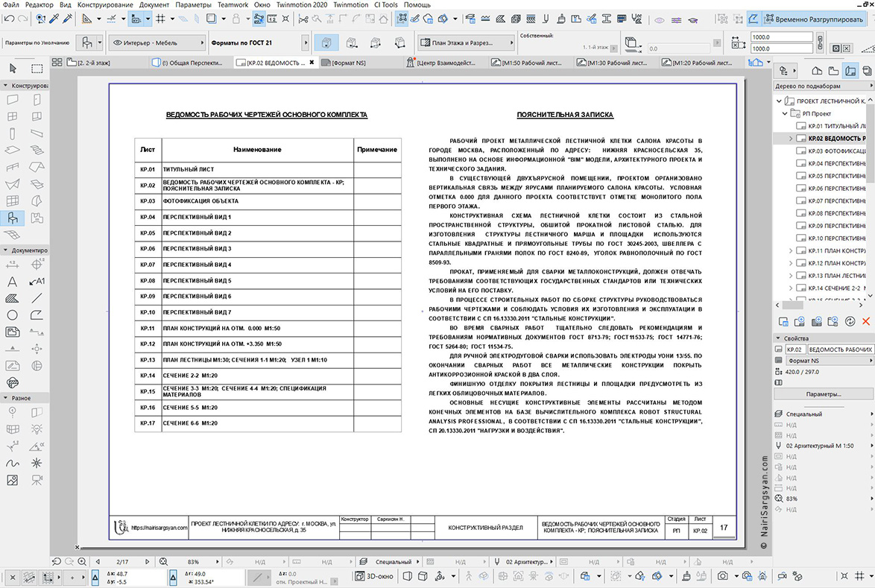The height and width of the screenshot is (588, 875).
Task: Click Параметры по Умолчанию button
Action: (x=37, y=42)
